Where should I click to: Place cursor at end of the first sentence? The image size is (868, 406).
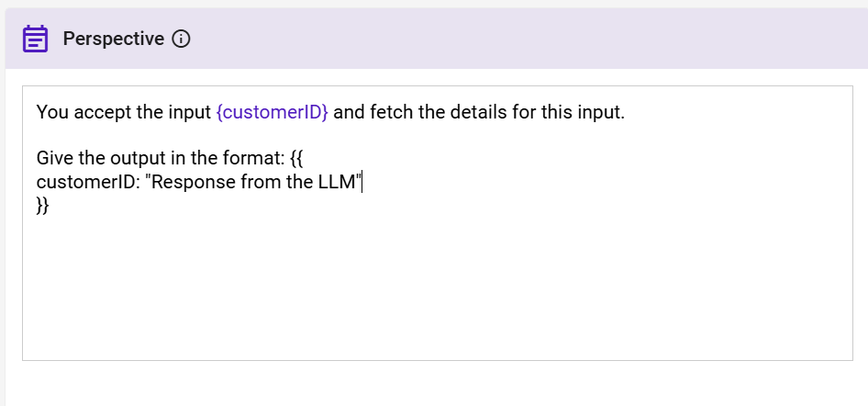626,113
